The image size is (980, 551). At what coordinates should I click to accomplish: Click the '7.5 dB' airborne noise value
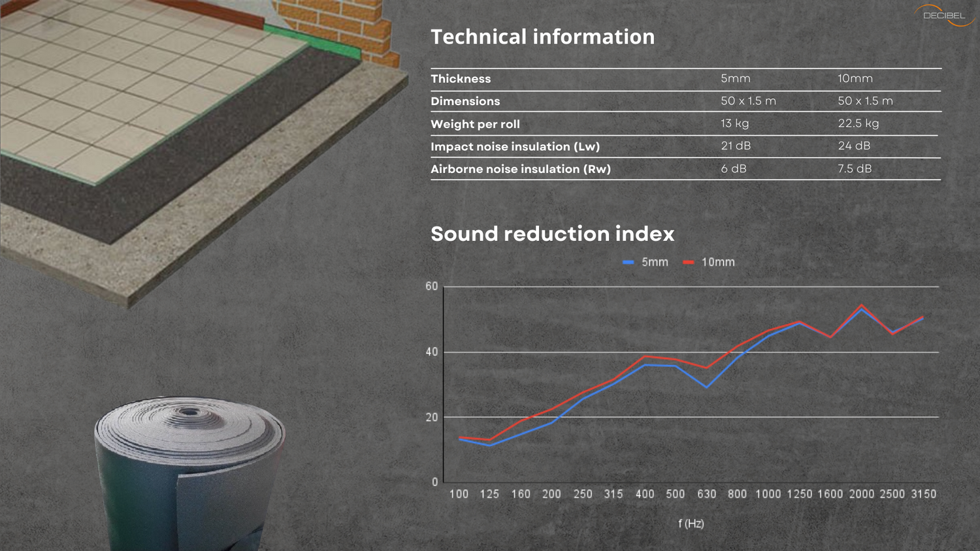[855, 168]
